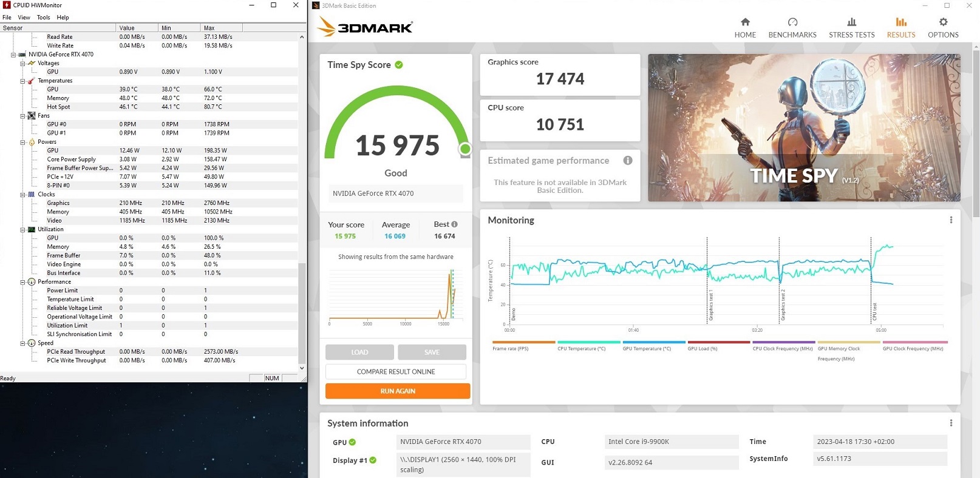Click the HWMonitor scrollbar up arrow

pos(302,37)
